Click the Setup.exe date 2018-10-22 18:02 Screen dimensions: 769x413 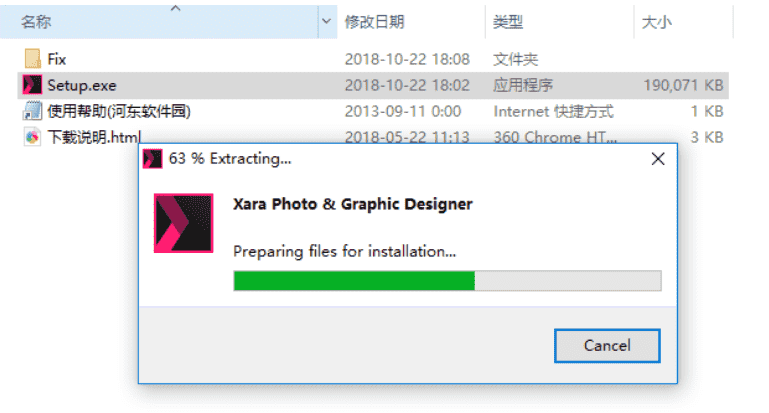point(407,85)
